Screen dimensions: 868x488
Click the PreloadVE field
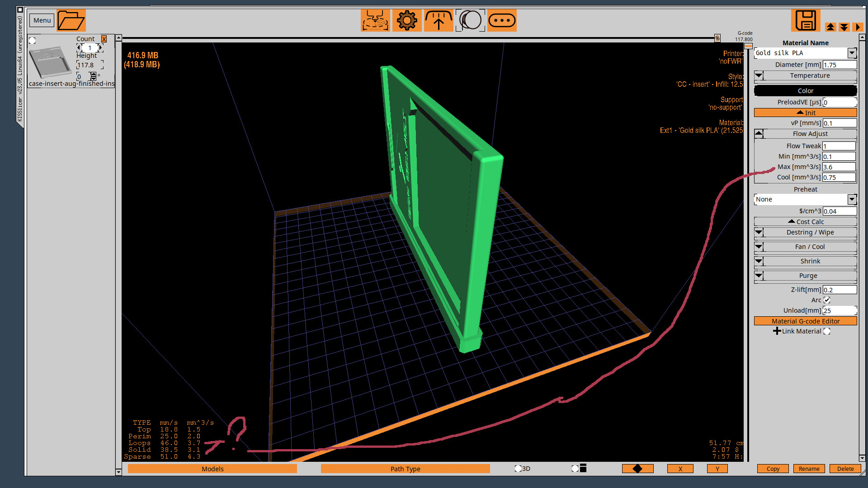click(840, 103)
